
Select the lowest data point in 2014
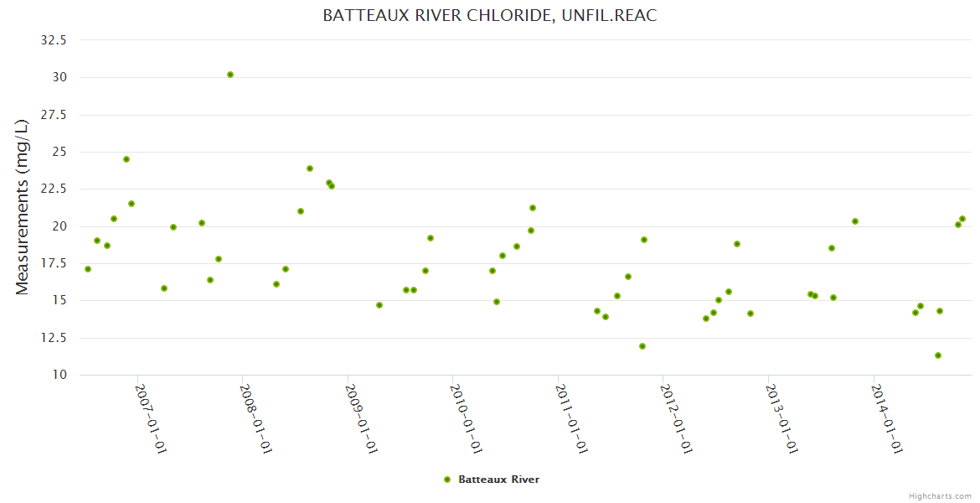pos(938,355)
